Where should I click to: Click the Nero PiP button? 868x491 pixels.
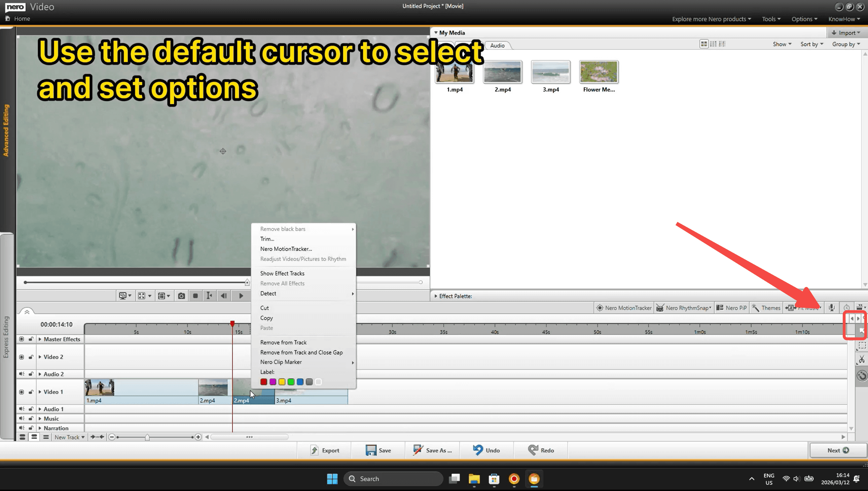(x=731, y=308)
